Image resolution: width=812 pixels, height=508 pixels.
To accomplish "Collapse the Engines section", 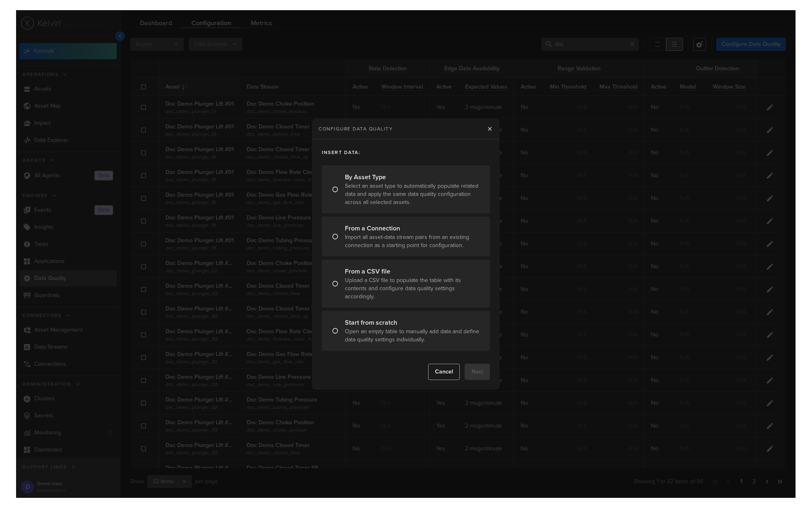I will [39, 196].
